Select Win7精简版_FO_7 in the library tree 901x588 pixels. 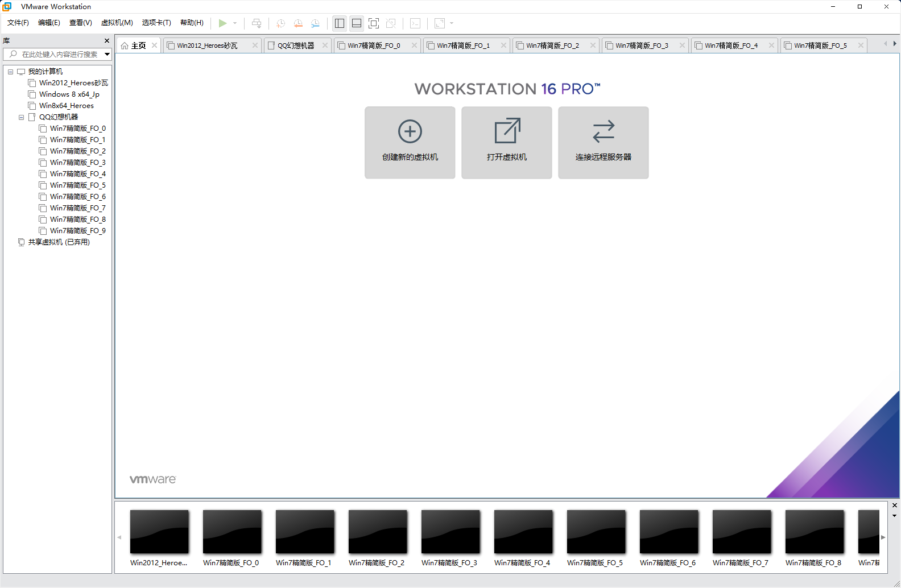coord(77,208)
